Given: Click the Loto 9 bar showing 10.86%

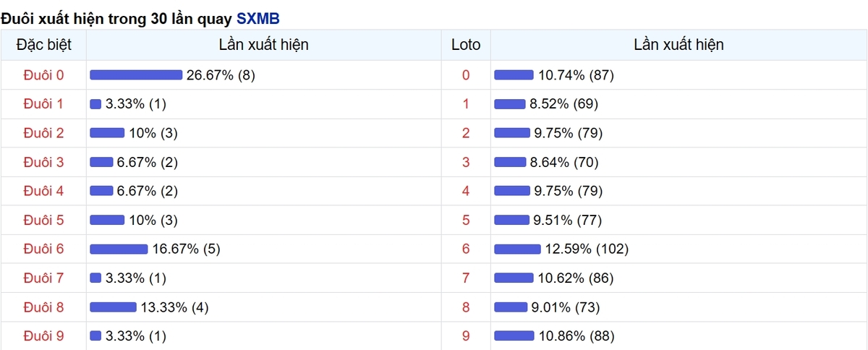Looking at the screenshot, I should [514, 336].
